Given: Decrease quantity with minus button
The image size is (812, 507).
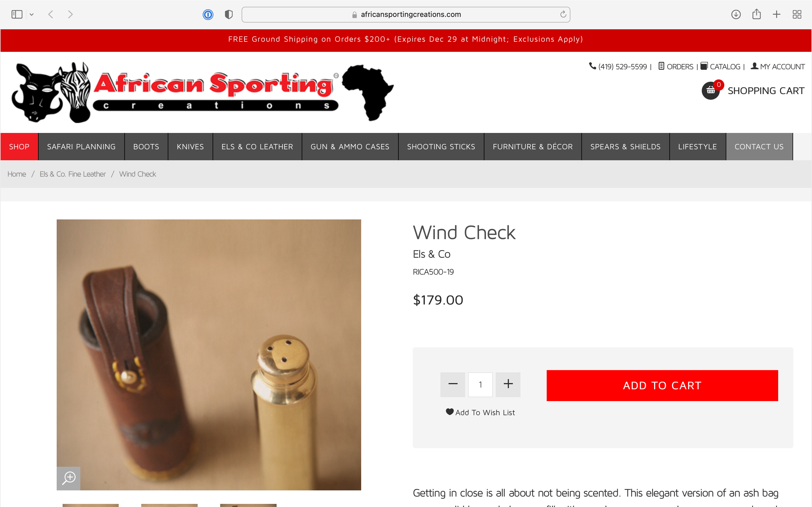Looking at the screenshot, I should pyautogui.click(x=453, y=384).
